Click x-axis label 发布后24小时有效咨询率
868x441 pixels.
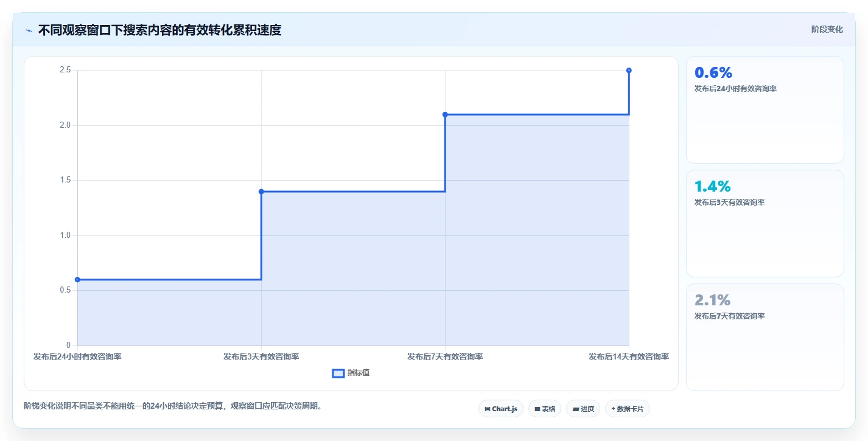(77, 356)
